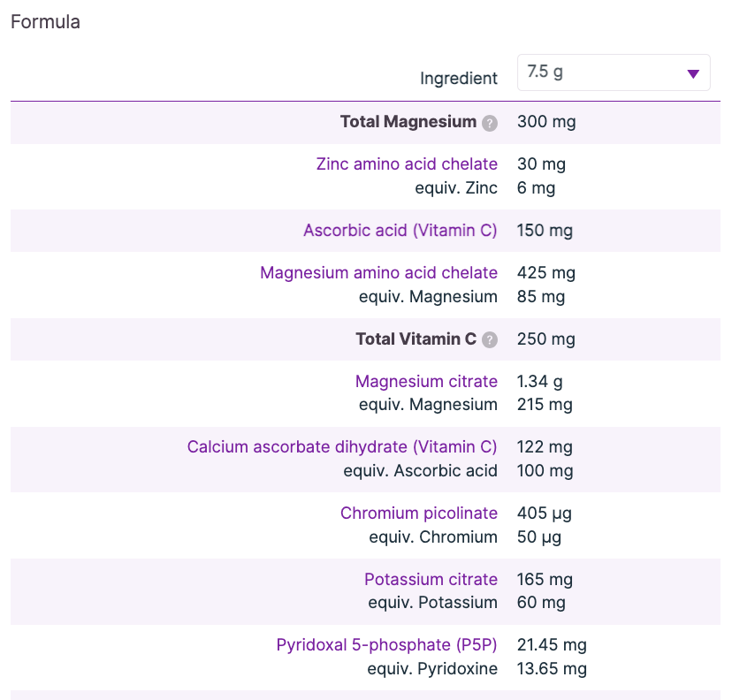Open the Chromium picolinate link
The width and height of the screenshot is (732, 700).
(419, 514)
